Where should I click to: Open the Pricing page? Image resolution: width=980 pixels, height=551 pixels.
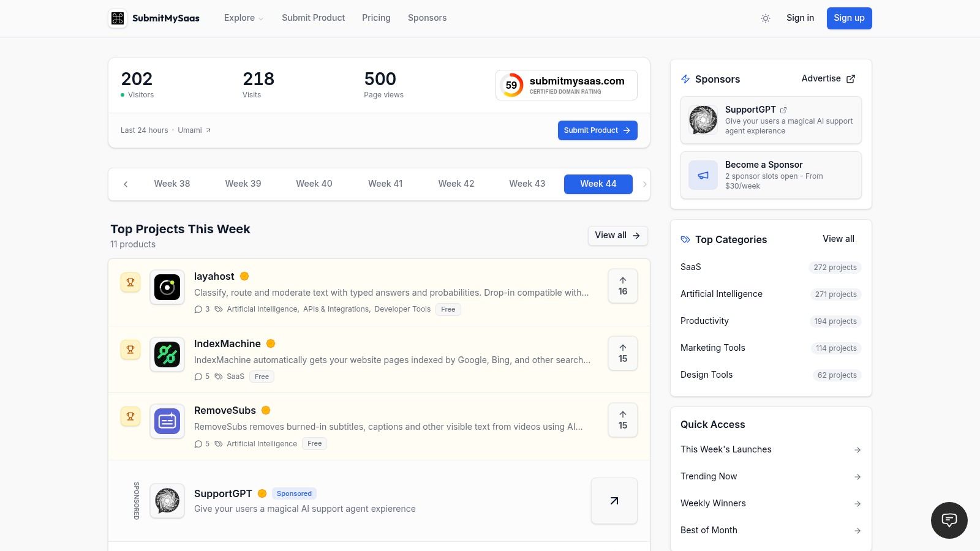(376, 18)
